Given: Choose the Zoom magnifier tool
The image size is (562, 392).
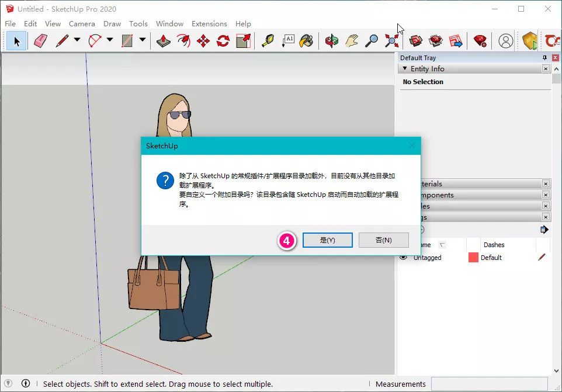Looking at the screenshot, I should tap(372, 41).
